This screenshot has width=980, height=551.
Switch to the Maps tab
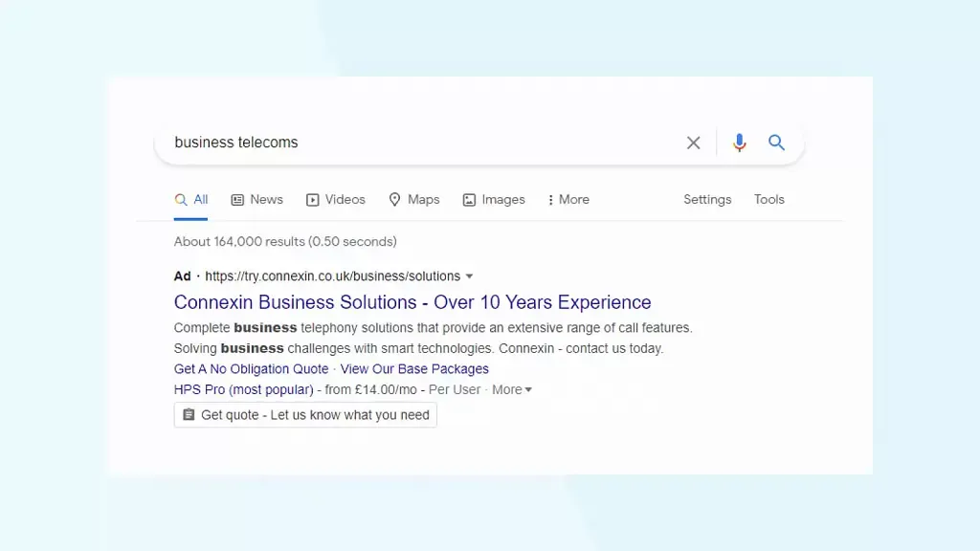click(413, 200)
